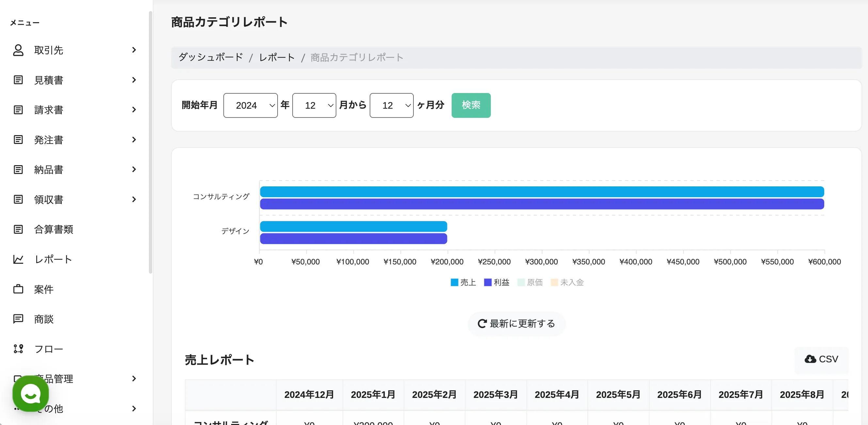The image size is (868, 425).
Task: Toggle the 利益 legend series
Action: pos(496,282)
